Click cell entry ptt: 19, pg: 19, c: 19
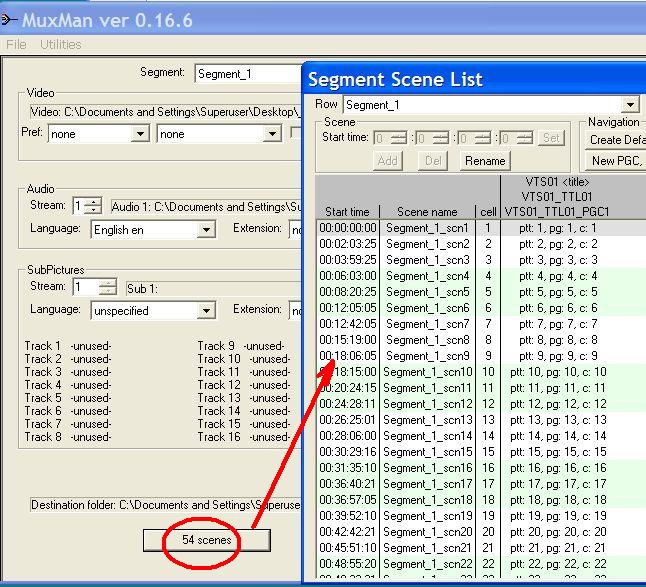 (558, 516)
